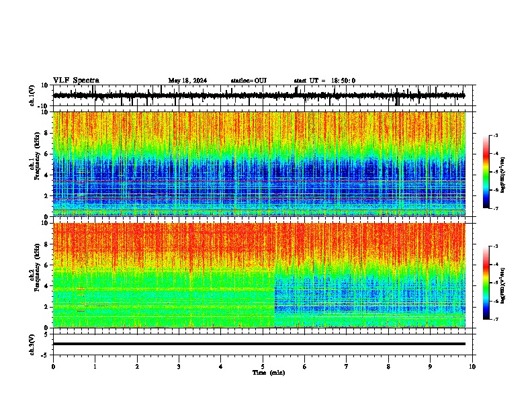This screenshot has height=411, width=532.
Task: Click time axis tick label "8"
Action: point(388,367)
